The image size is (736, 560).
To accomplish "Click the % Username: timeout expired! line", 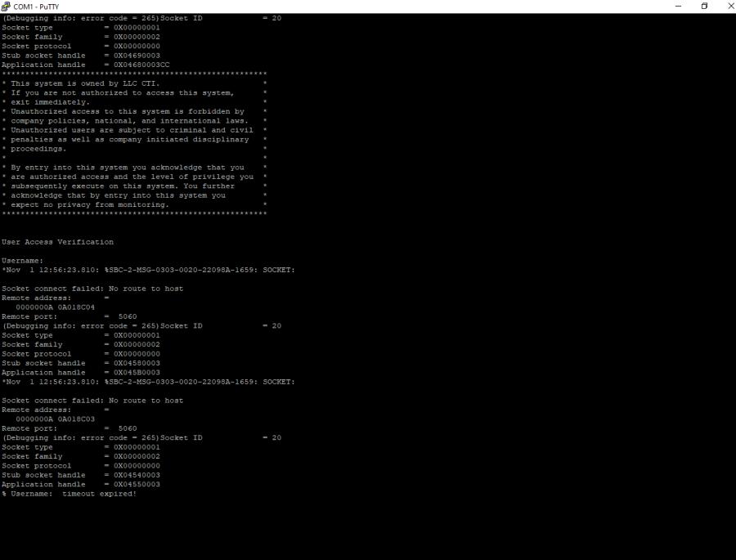I will (x=70, y=494).
